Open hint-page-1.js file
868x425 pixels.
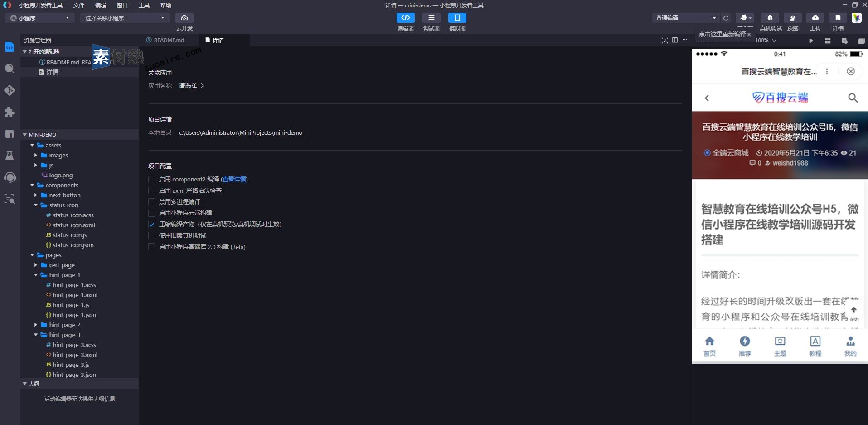pos(71,305)
